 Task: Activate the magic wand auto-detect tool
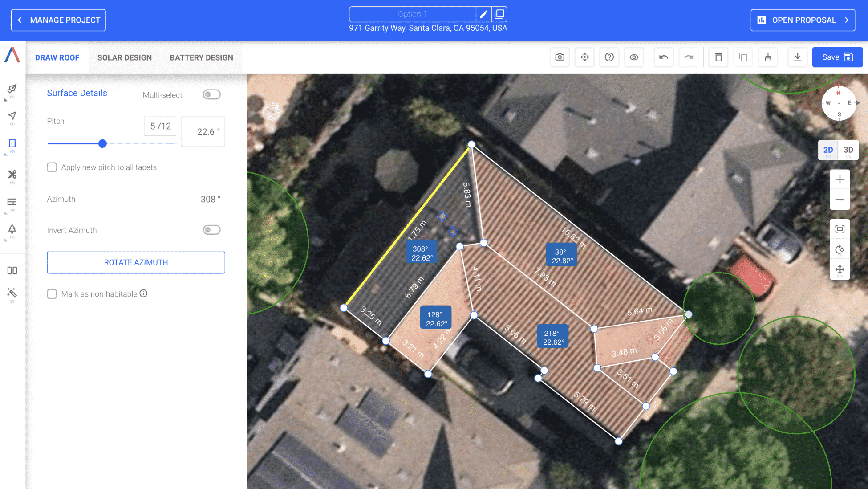12,293
